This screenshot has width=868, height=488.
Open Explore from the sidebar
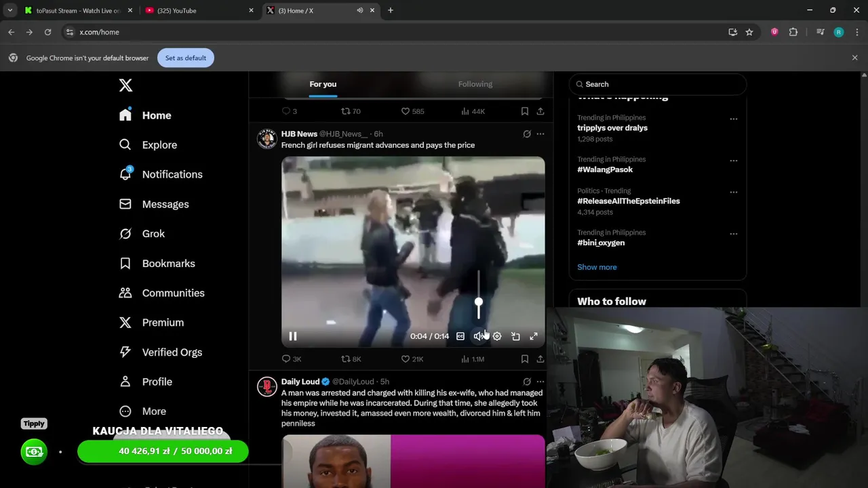pyautogui.click(x=149, y=145)
